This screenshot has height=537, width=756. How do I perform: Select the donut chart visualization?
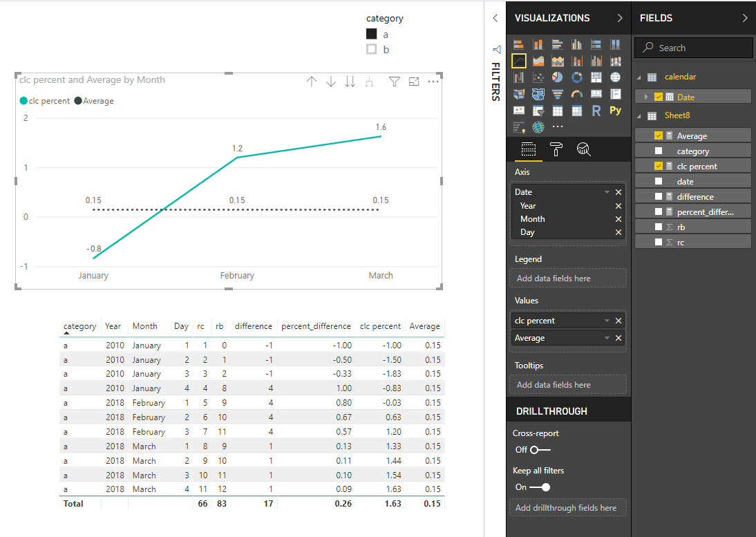click(576, 77)
